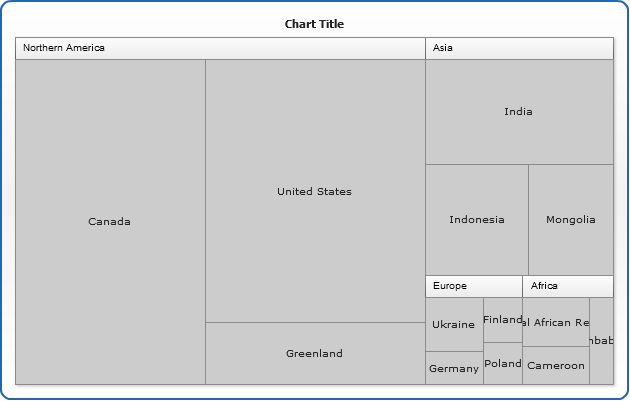The width and height of the screenshot is (630, 401).
Task: Select the Poland tile
Action: [x=503, y=364]
